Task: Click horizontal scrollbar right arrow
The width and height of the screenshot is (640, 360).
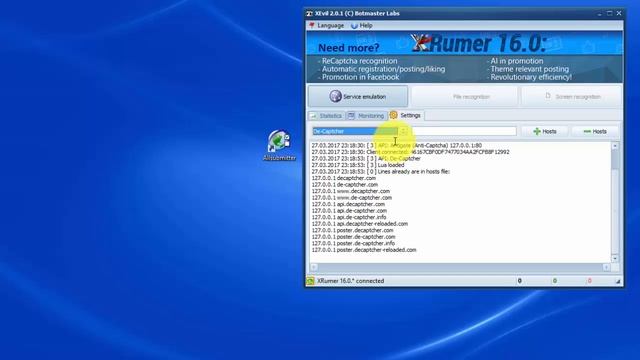Action: [x=607, y=267]
